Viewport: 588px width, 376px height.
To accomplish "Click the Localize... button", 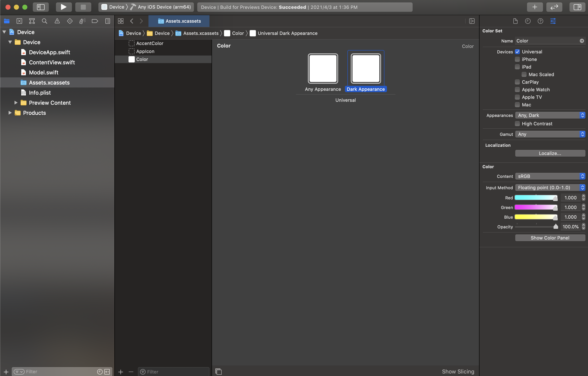I will coord(550,153).
